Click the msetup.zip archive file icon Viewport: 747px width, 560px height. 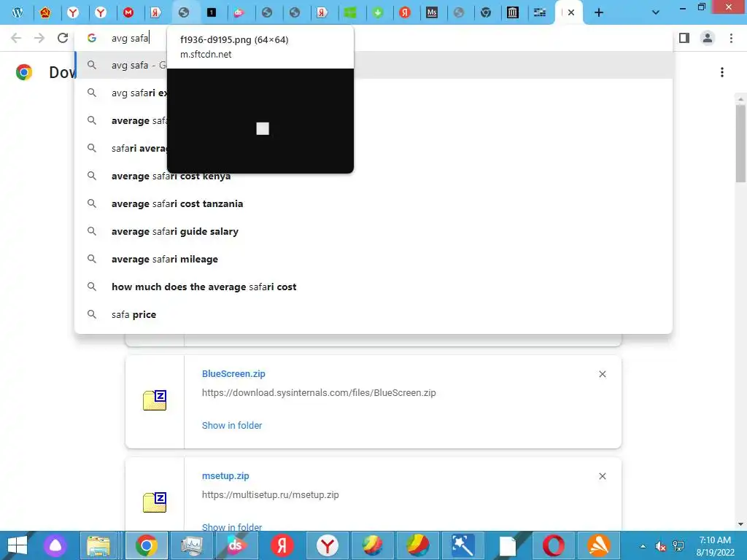155,502
